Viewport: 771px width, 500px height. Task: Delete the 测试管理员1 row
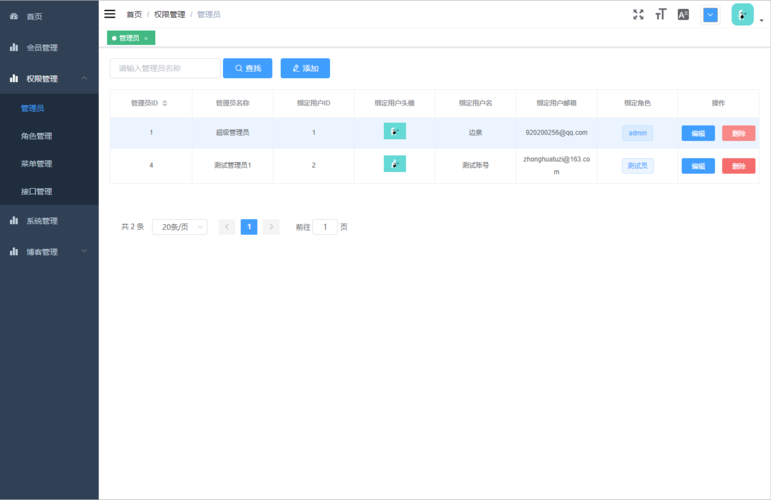pos(738,166)
